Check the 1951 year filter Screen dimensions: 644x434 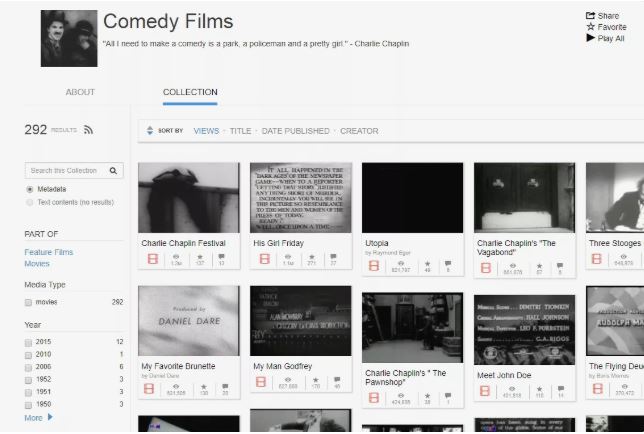28,393
